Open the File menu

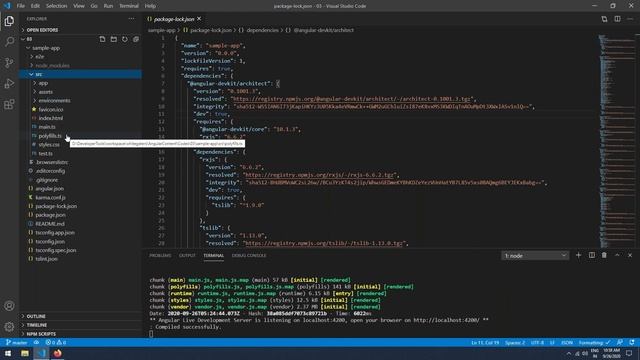20,6
